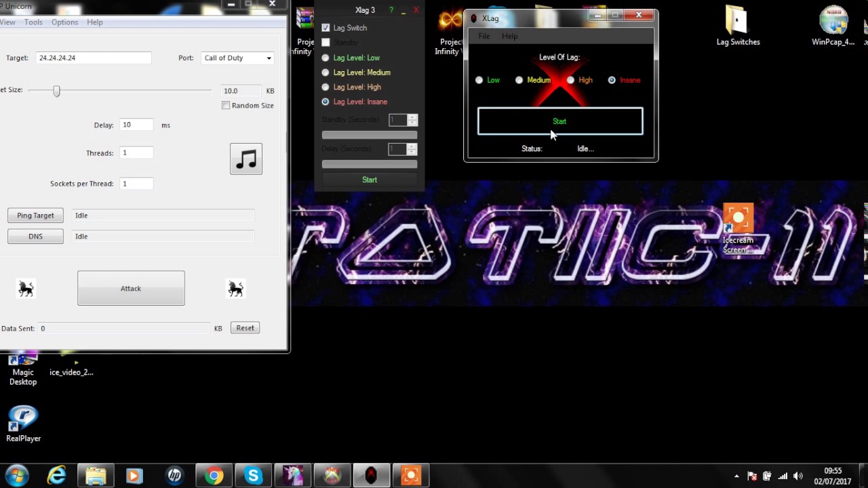Open the Magic Desktop shortcut
Image resolution: width=868 pixels, height=488 pixels.
point(23,369)
